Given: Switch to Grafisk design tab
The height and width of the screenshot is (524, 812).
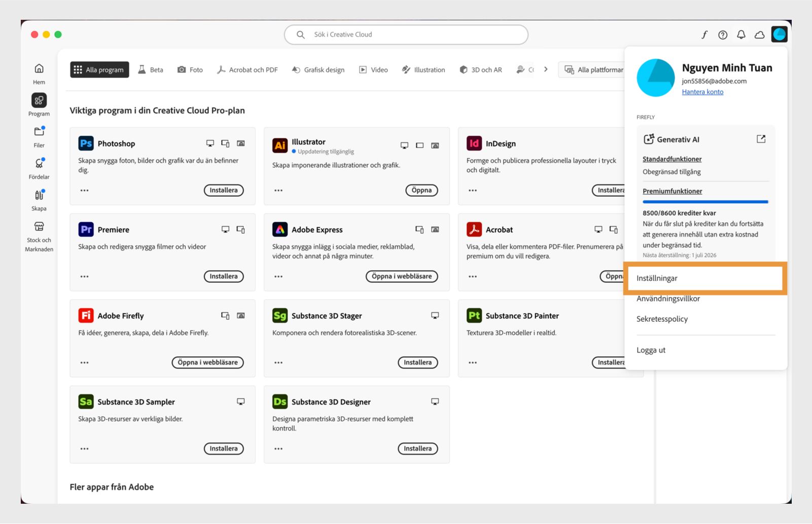Looking at the screenshot, I should click(319, 69).
